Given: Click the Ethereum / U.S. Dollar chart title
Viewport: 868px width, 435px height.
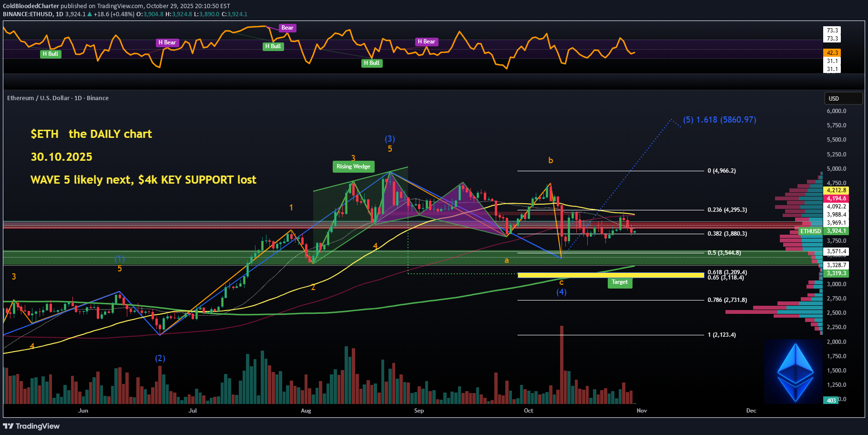Looking at the screenshot, I should pos(58,98).
